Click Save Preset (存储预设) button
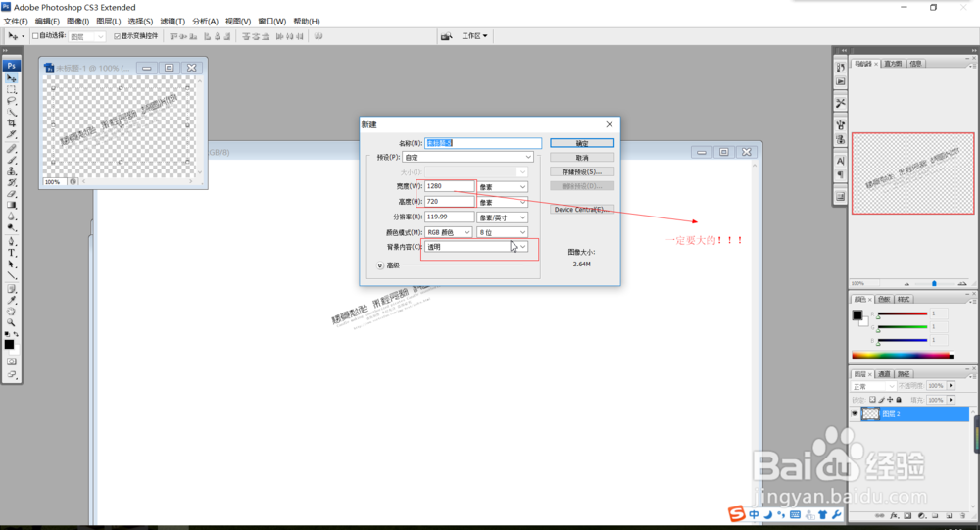Screen dimensions: 980x530 click(582, 171)
